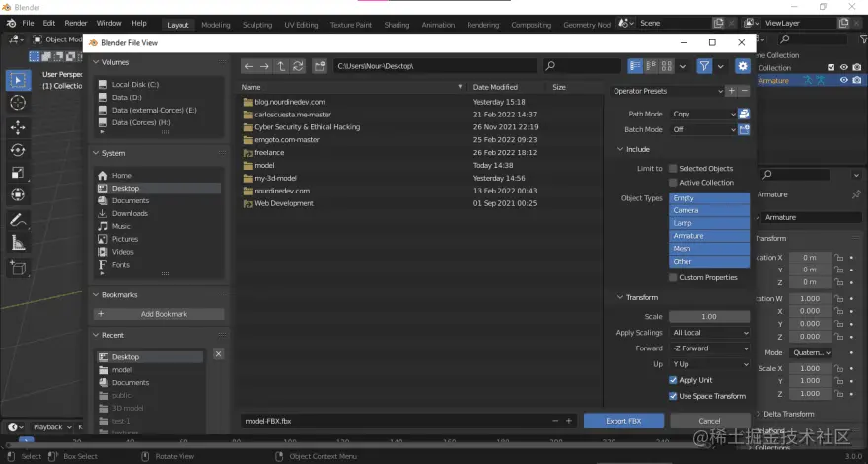This screenshot has width=868, height=464.
Task: Switch to horizontal list display mode
Action: [x=651, y=66]
